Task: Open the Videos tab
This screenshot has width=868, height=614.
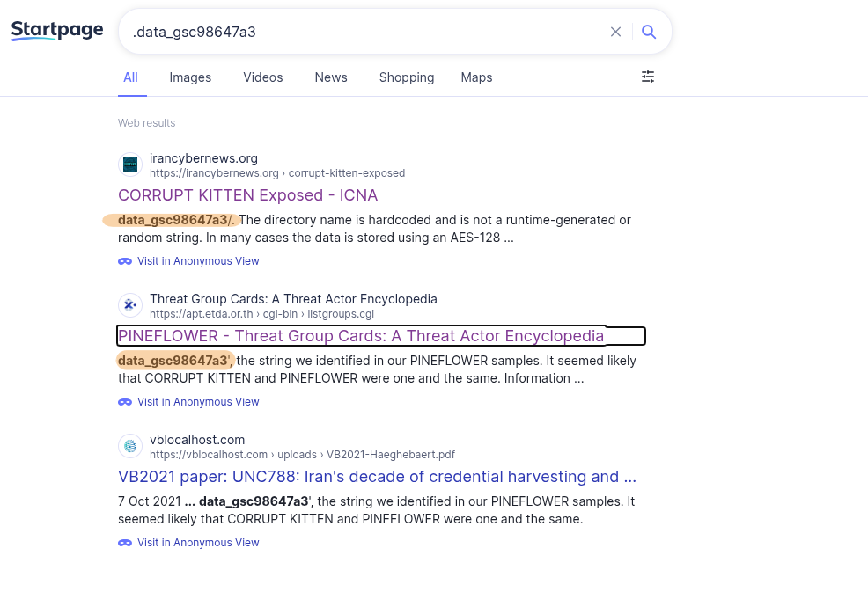Action: tap(262, 77)
